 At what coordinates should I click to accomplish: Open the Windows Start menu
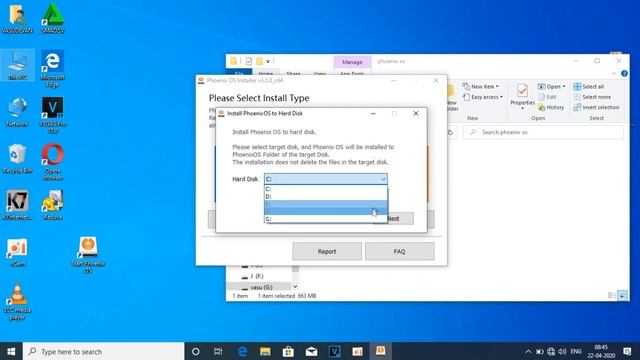tap(11, 351)
